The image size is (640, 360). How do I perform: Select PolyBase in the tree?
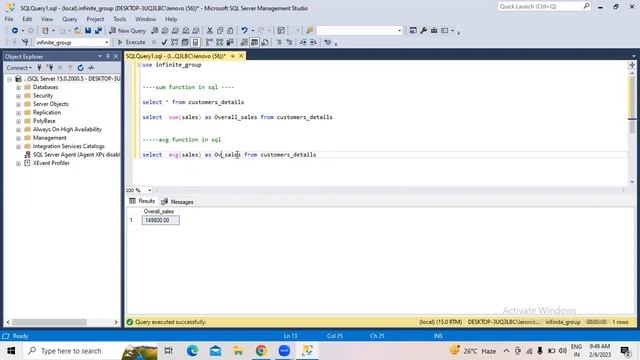coord(44,121)
